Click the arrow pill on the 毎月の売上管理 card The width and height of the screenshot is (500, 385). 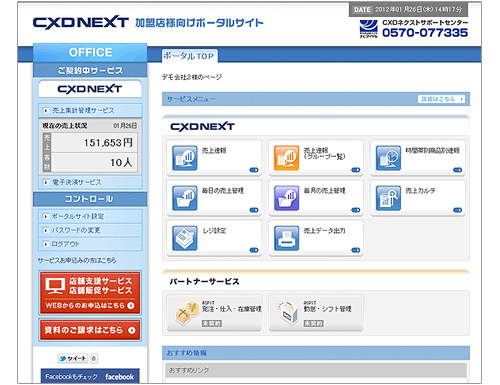[356, 210]
